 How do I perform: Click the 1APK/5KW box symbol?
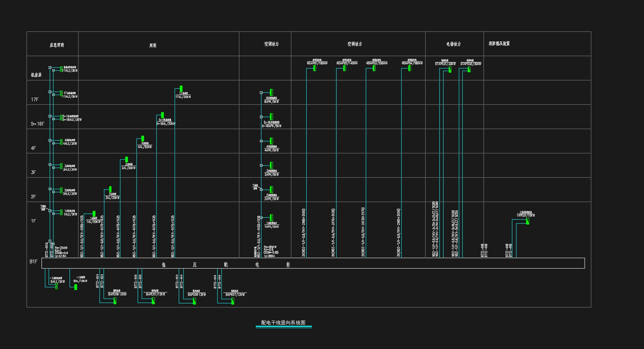(x=272, y=217)
